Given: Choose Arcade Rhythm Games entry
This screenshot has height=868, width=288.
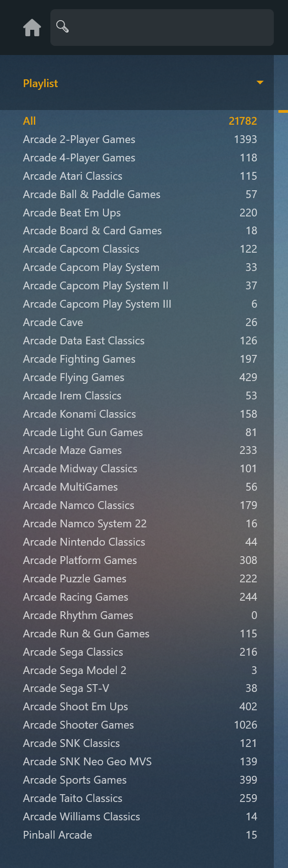Looking at the screenshot, I should tap(78, 615).
